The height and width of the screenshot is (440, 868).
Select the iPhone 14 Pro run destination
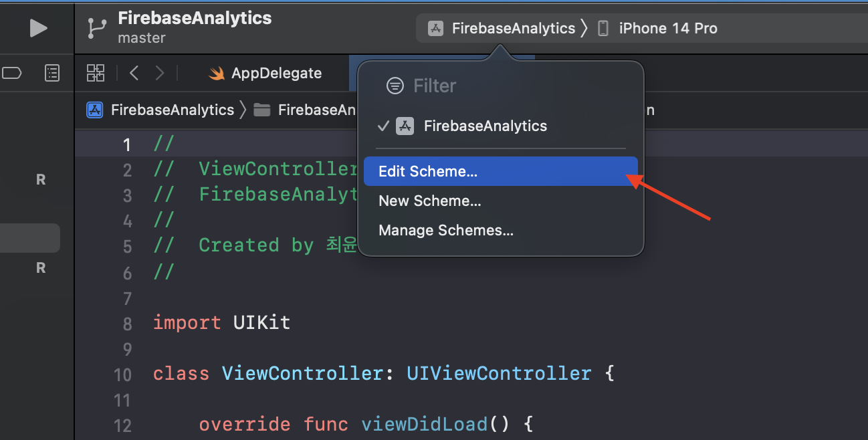pyautogui.click(x=669, y=28)
